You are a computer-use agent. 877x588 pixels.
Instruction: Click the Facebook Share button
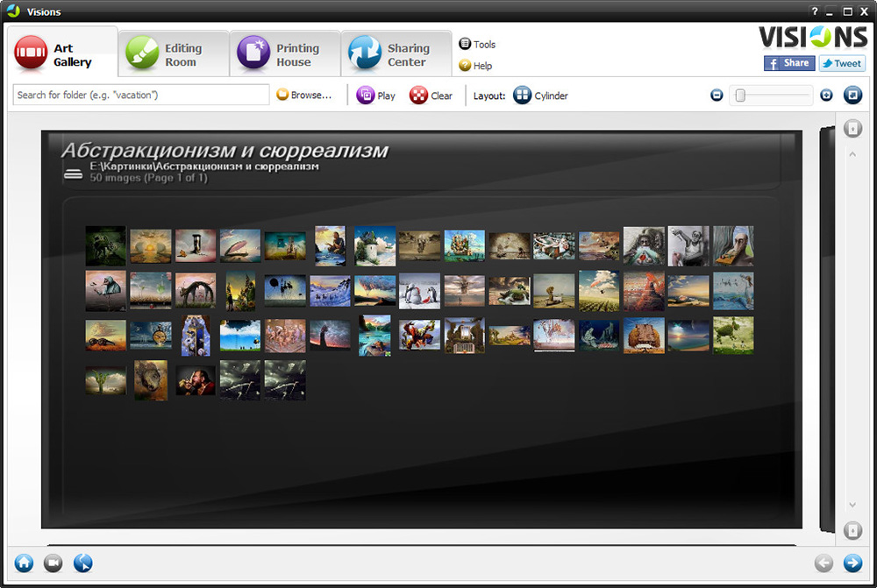[x=789, y=63]
